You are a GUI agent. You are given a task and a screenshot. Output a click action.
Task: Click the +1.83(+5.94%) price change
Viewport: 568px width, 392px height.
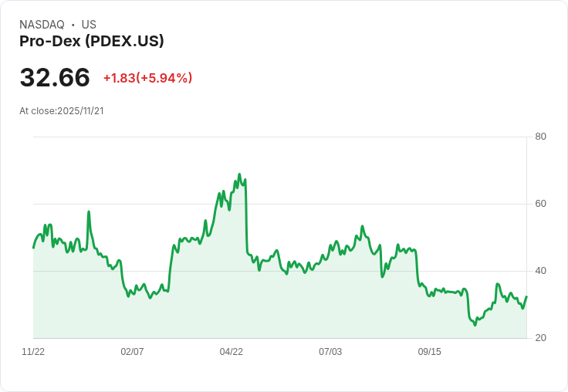click(148, 78)
